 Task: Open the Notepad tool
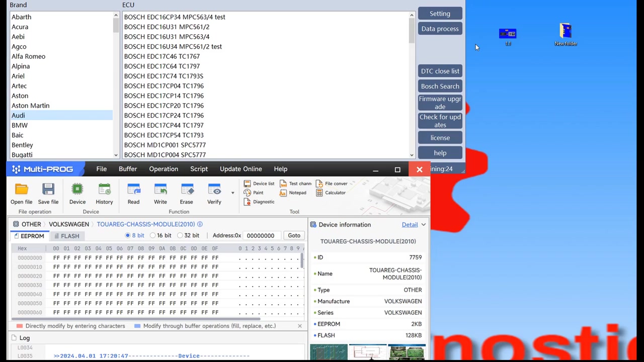[293, 193]
